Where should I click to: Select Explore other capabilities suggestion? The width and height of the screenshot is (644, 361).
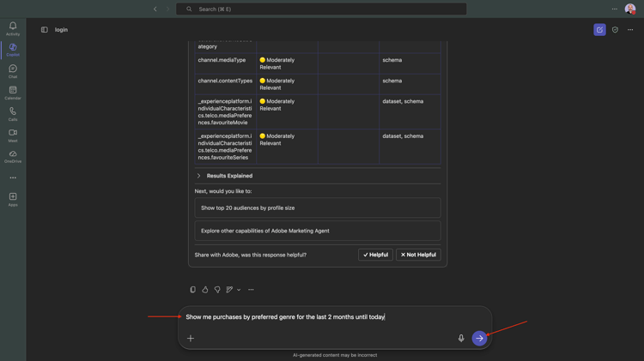318,231
